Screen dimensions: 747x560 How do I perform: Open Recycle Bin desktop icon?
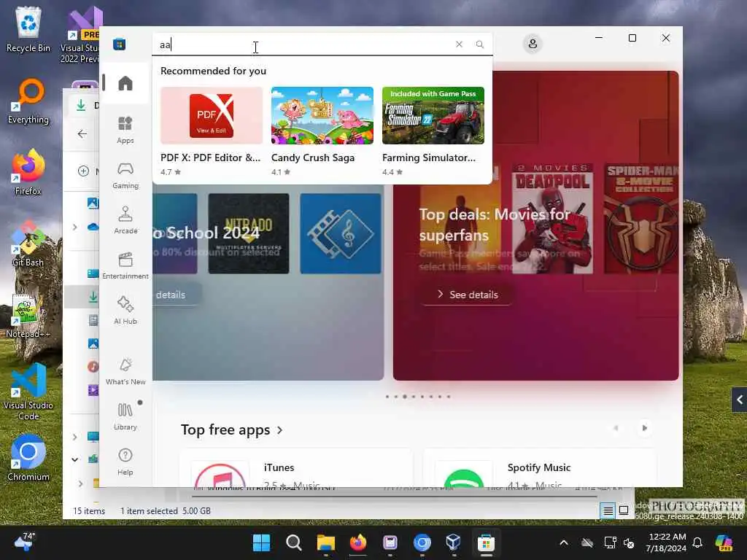28,29
